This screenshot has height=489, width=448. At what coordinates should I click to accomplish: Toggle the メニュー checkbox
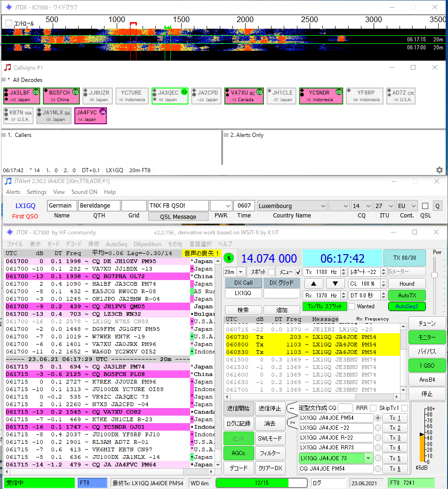[x=298, y=272]
